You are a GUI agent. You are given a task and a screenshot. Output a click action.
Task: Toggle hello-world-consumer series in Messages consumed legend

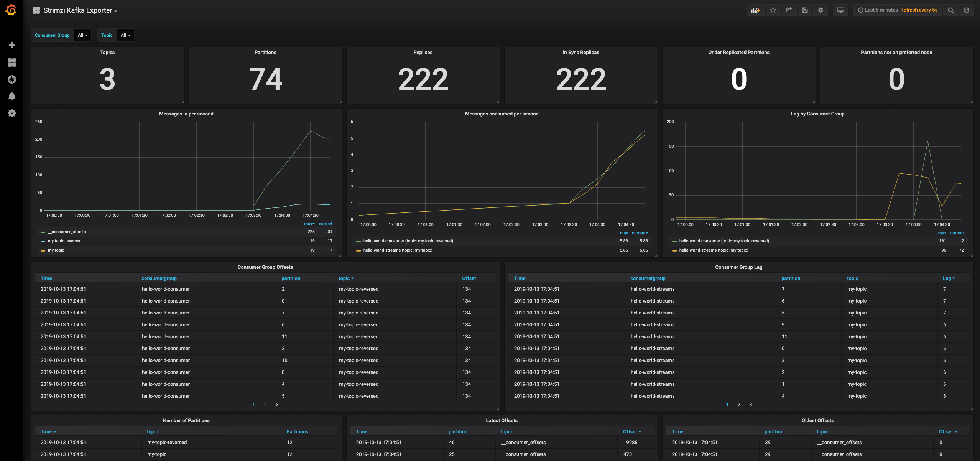click(408, 241)
